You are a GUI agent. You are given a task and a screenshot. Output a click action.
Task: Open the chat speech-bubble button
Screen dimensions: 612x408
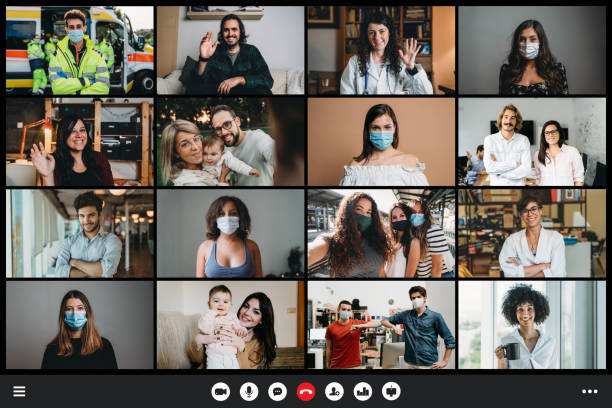(x=278, y=391)
